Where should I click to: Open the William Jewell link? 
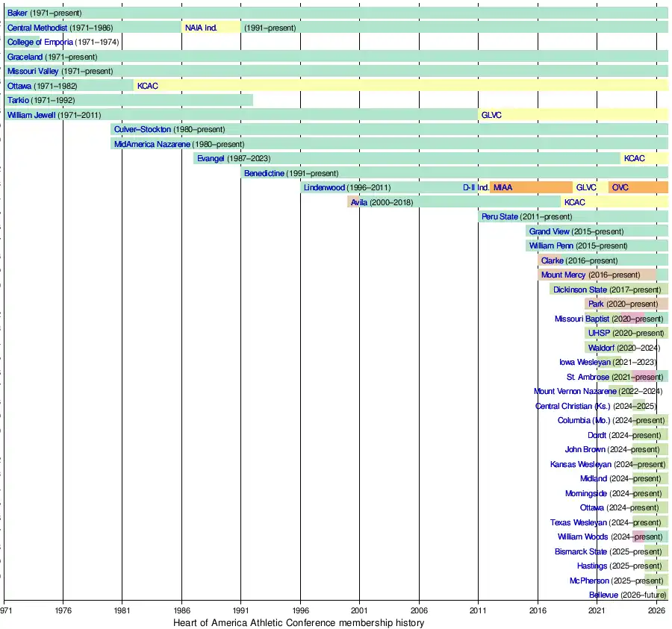point(31,115)
